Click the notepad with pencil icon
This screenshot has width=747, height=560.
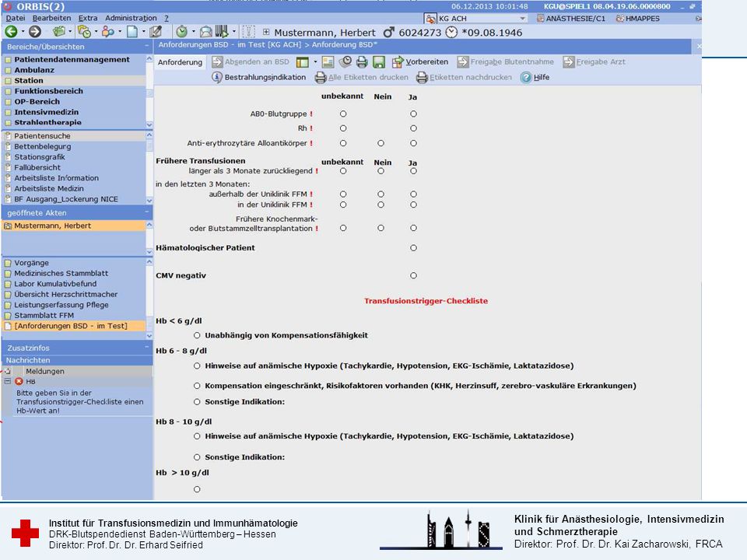[x=156, y=32]
